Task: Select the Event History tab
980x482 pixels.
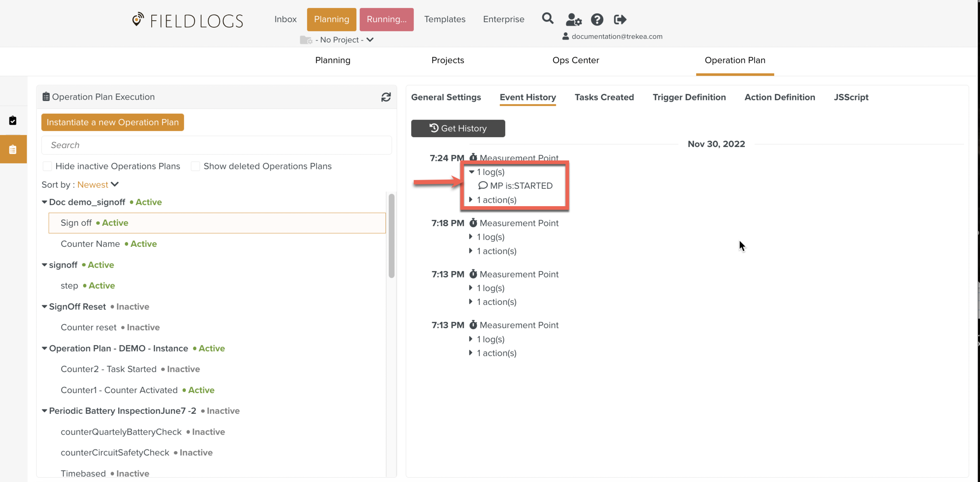Action: [528, 97]
